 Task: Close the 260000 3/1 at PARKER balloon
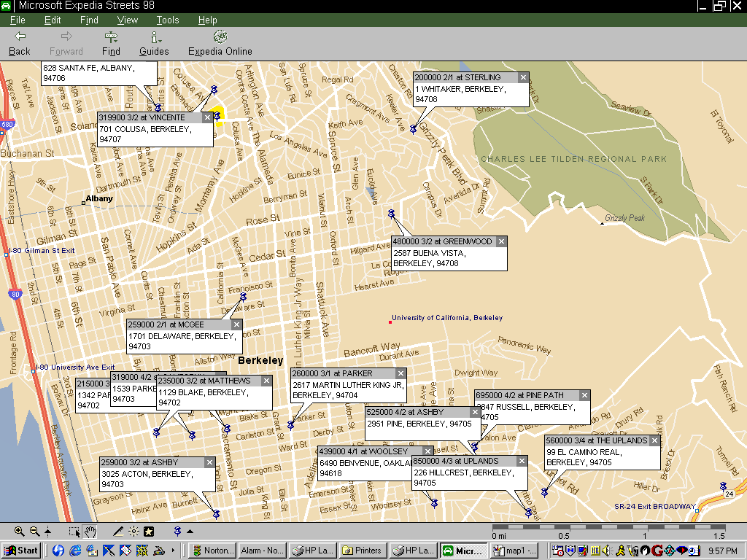(401, 373)
